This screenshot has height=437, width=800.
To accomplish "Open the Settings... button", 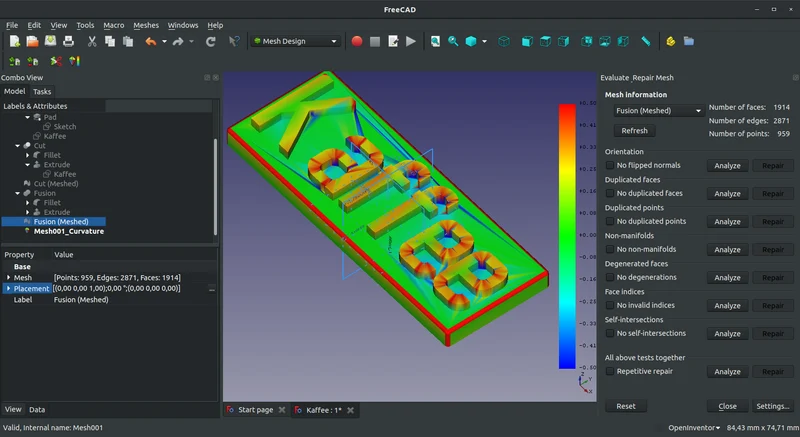I will click(772, 406).
